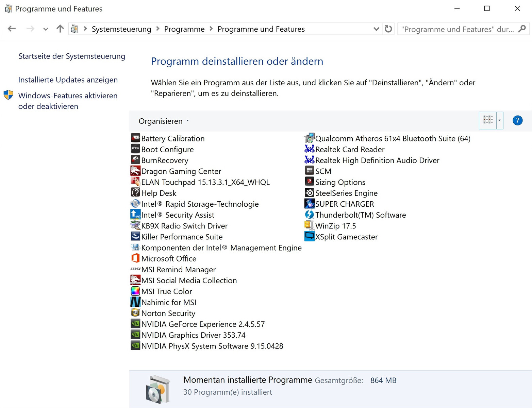
Task: Select the Intel Rapid Storage-Technologie icon
Action: click(x=135, y=203)
